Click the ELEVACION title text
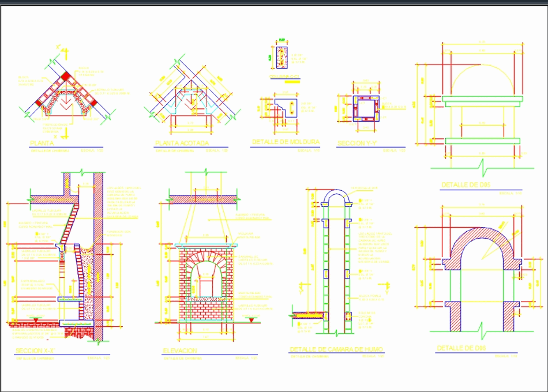Viewport: 548px width, 392px height. (179, 349)
